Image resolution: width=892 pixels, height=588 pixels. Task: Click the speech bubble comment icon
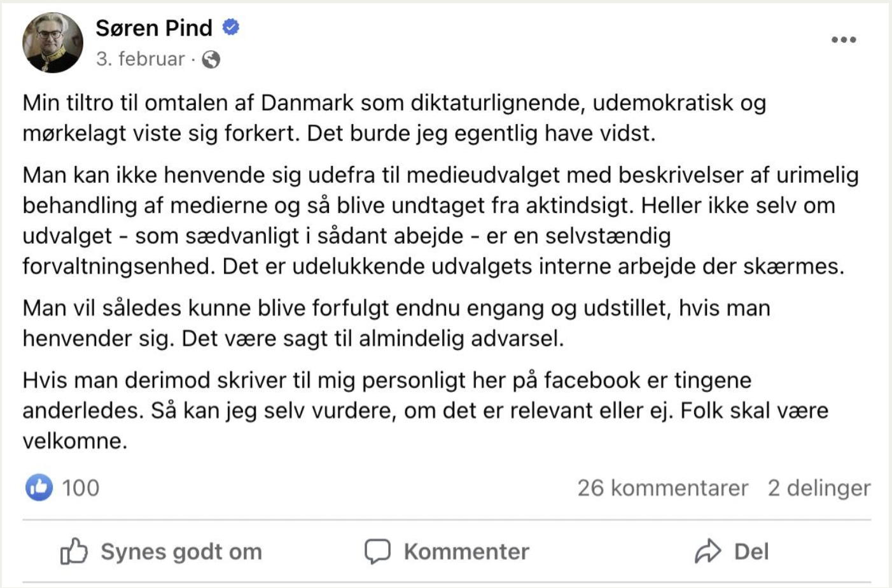(377, 552)
